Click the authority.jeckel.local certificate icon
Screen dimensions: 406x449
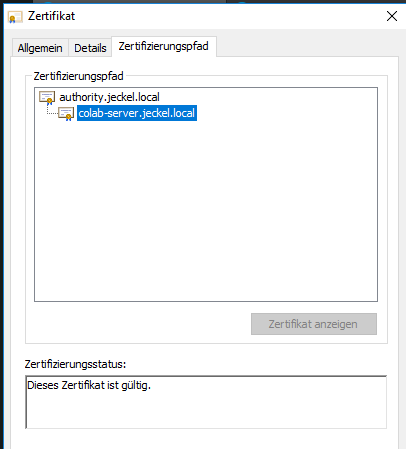pyautogui.click(x=47, y=97)
